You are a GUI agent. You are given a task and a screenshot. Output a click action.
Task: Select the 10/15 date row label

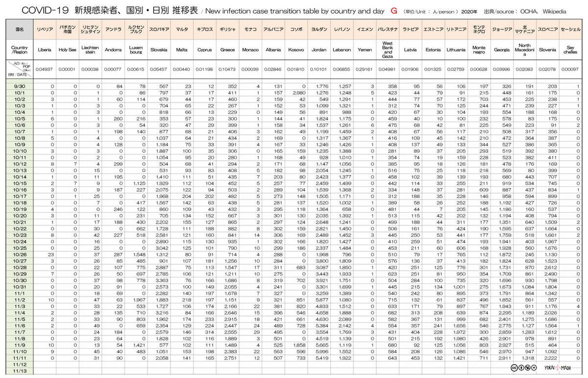point(19,183)
